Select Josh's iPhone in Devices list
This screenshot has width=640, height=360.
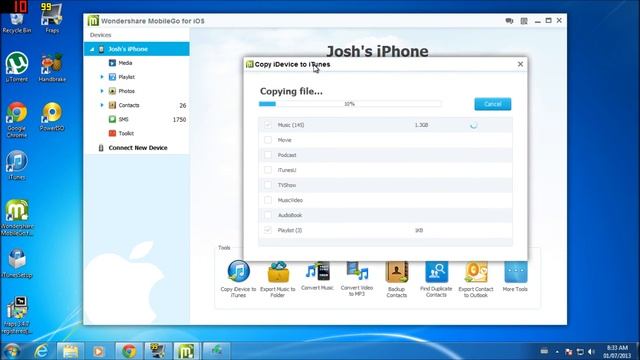(x=137, y=49)
